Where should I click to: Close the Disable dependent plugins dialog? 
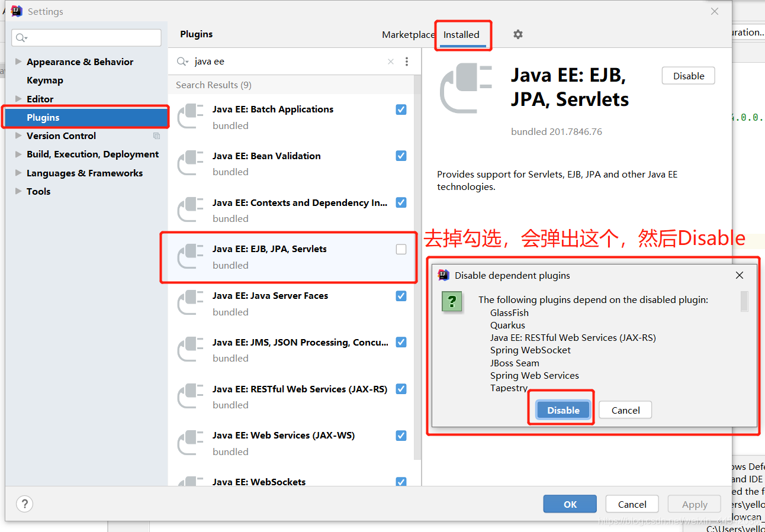(740, 275)
